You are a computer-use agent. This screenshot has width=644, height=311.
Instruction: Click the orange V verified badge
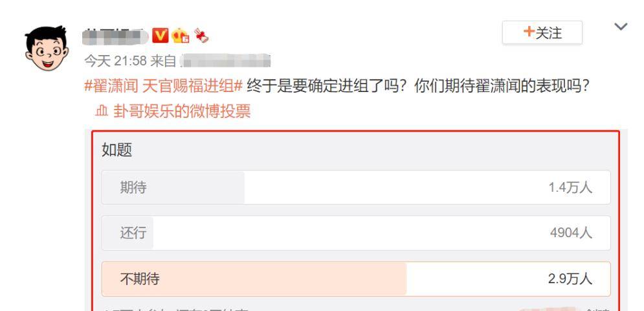(x=160, y=36)
